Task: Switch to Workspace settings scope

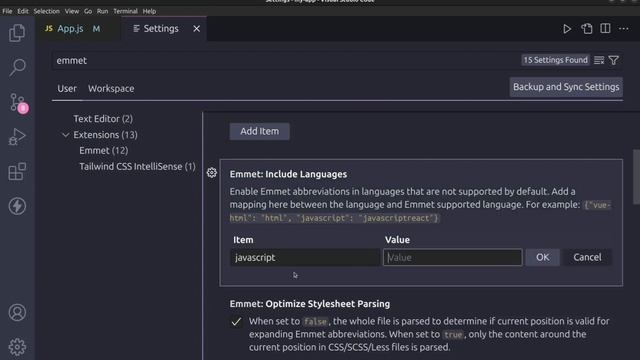Action: [111, 89]
